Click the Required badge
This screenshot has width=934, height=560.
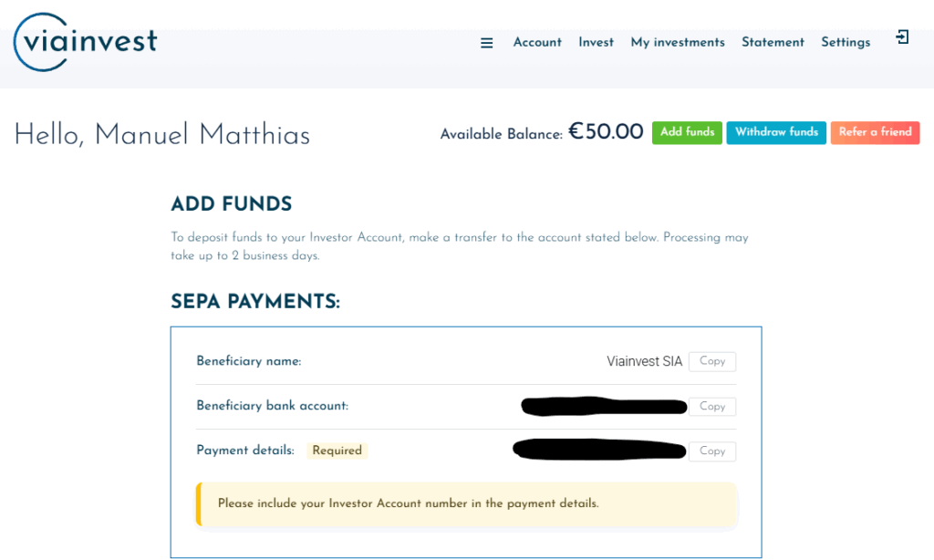(x=337, y=451)
